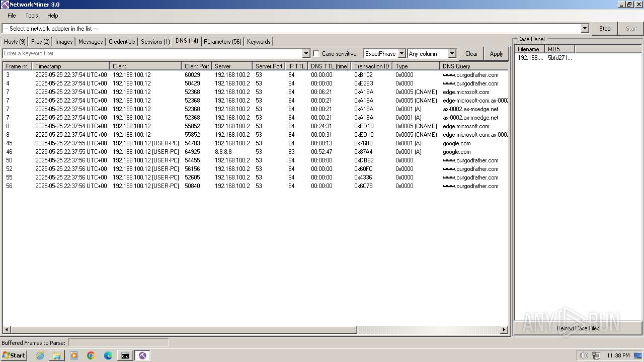The height and width of the screenshot is (362, 644).
Task: Click the Filename column header in Case Panel
Action: point(530,49)
